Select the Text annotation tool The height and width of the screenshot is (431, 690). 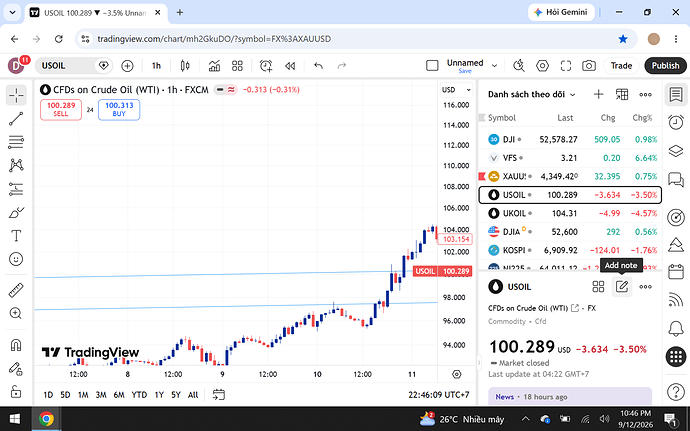pyautogui.click(x=16, y=236)
